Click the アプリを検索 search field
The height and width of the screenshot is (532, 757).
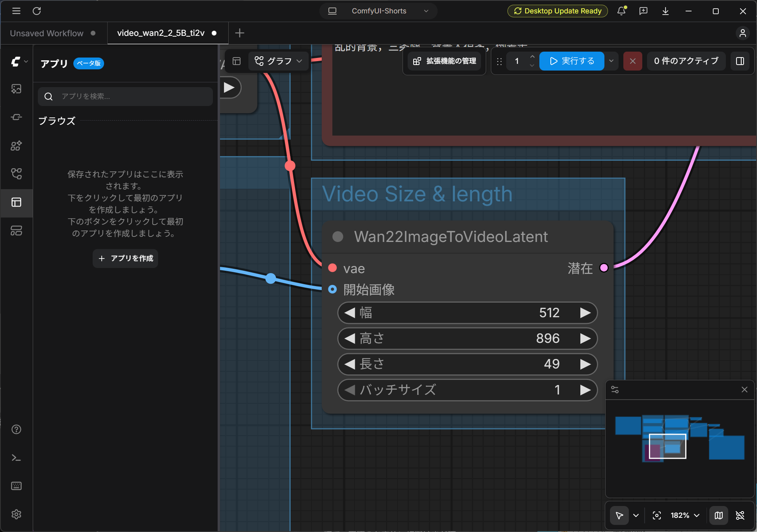click(125, 97)
